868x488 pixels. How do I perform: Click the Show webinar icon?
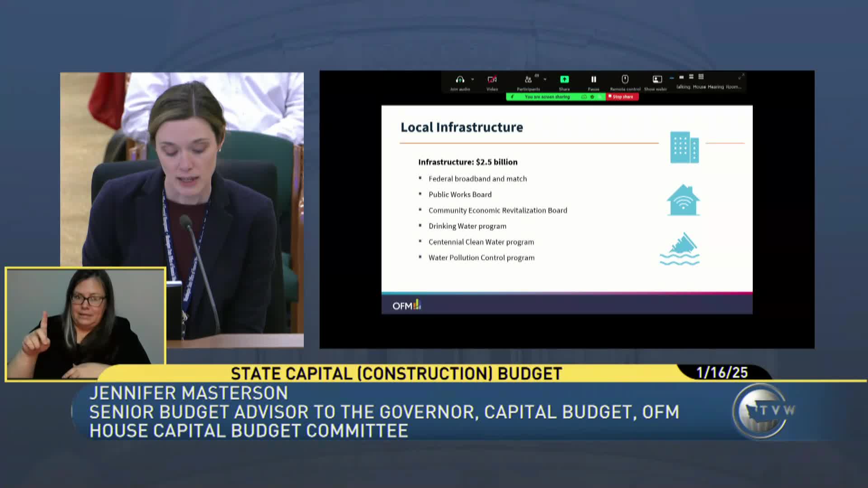[x=657, y=80]
